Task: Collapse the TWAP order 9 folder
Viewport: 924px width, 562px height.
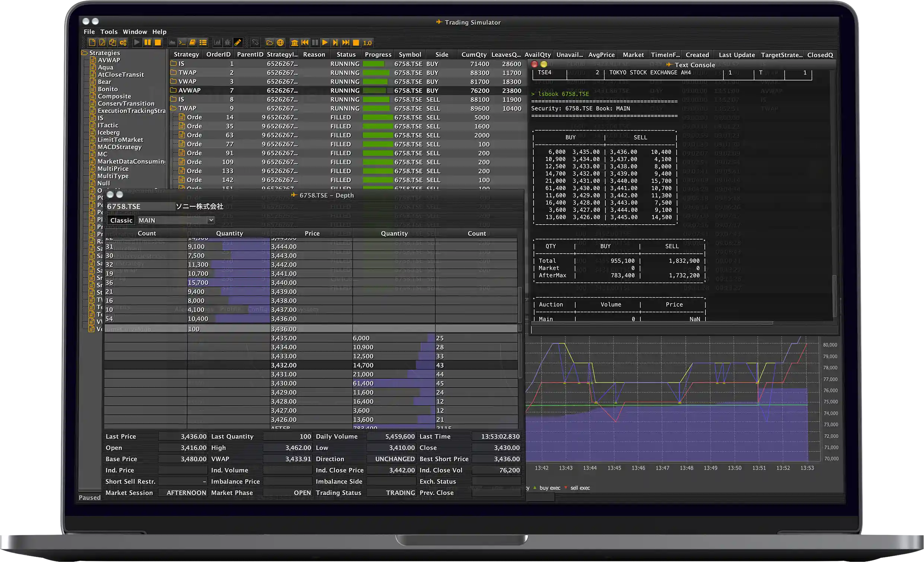Action: tap(173, 108)
